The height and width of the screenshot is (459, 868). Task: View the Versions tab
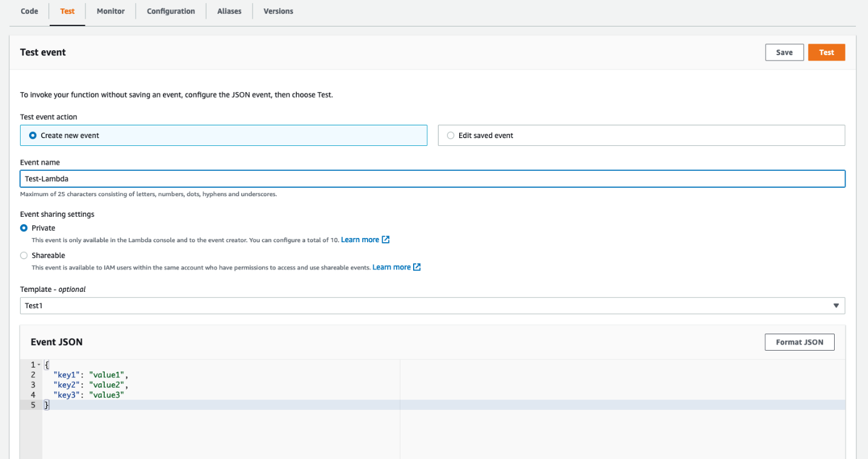(278, 11)
